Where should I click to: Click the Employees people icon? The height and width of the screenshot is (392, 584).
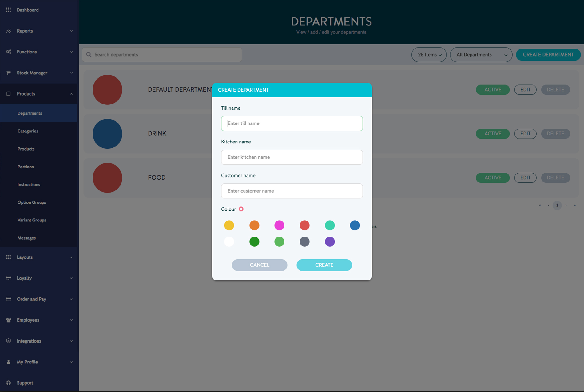tap(9, 320)
